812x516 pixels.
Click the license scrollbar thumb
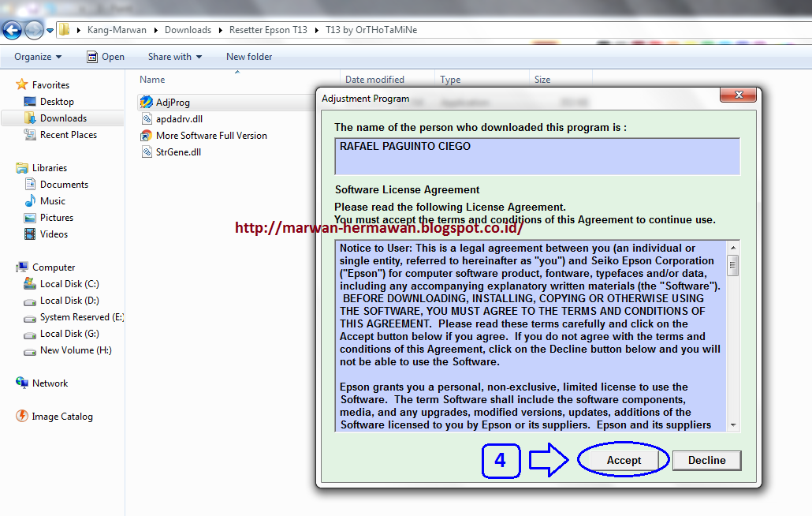point(732,265)
